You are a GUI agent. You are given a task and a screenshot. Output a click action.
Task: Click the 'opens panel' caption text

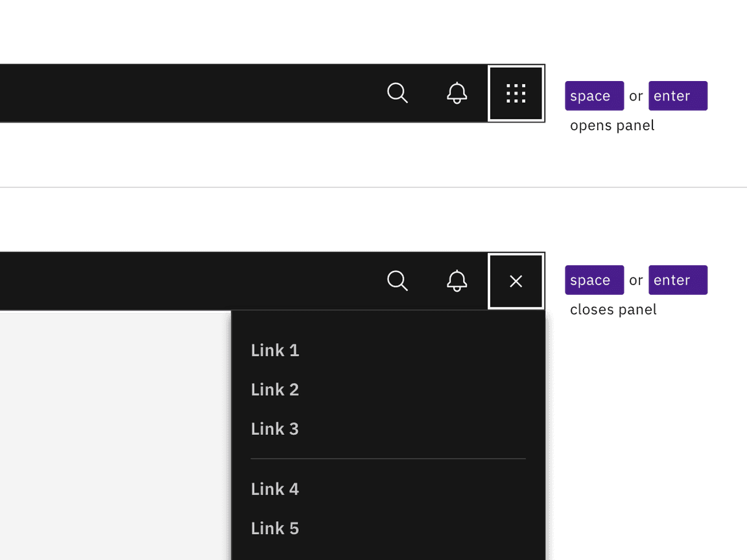(612, 126)
